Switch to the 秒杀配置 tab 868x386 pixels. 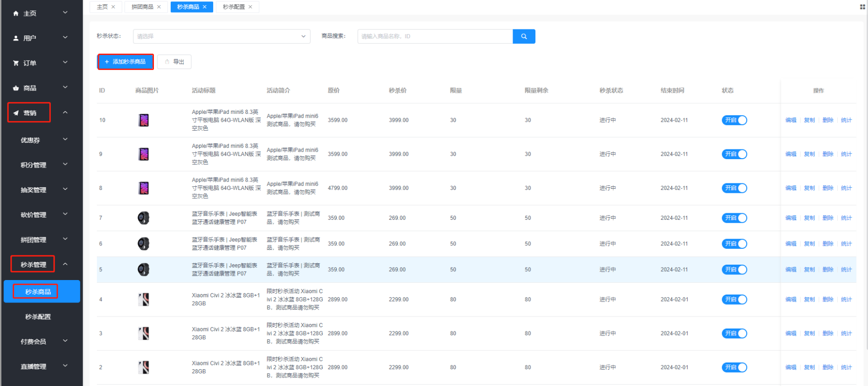[x=234, y=7]
